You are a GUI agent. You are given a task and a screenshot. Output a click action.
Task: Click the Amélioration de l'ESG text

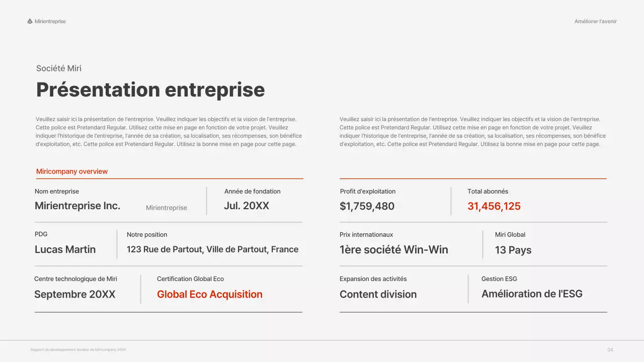pyautogui.click(x=532, y=294)
